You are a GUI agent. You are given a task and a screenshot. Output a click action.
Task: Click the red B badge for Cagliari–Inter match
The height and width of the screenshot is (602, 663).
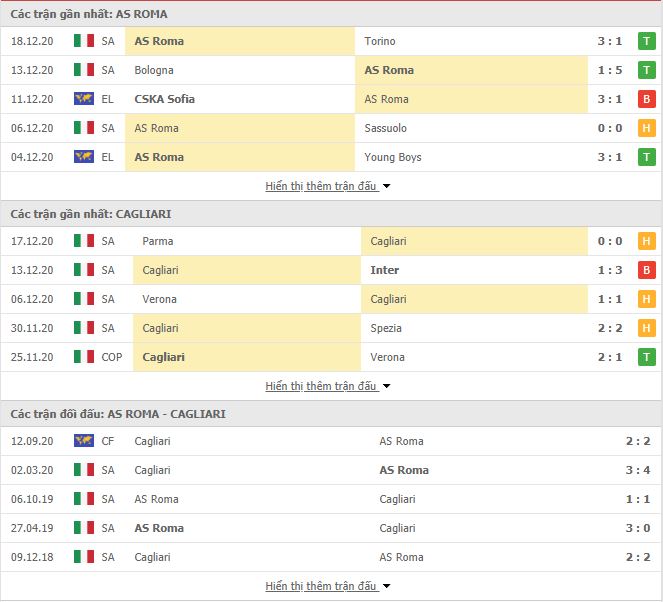pos(647,270)
